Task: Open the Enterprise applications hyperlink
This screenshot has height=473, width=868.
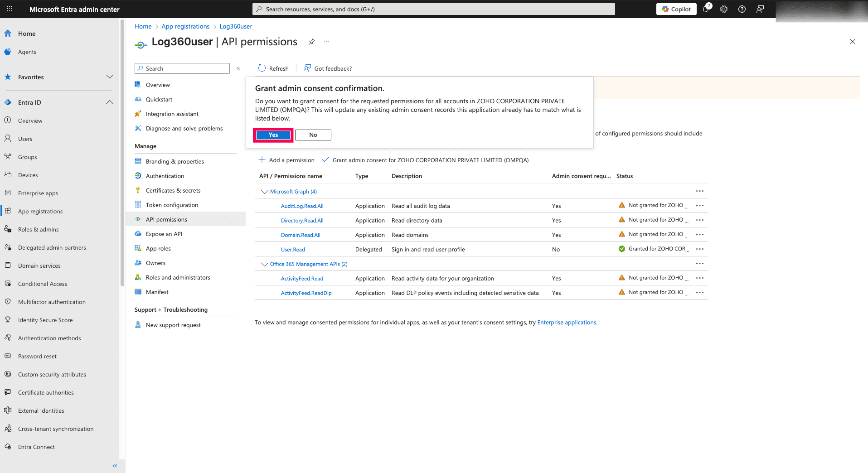Action: (x=567, y=322)
